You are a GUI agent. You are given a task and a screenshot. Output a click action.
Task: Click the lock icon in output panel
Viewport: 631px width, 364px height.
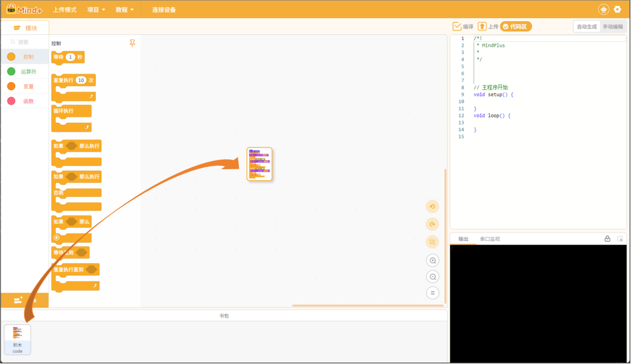607,239
